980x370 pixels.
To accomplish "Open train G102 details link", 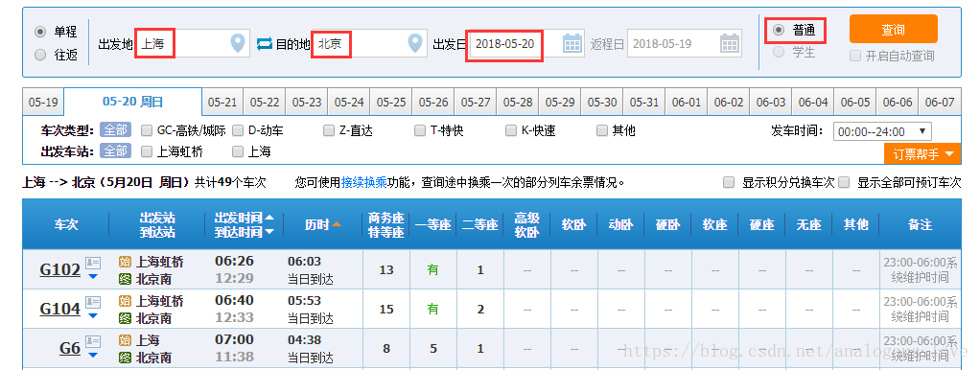I will pos(60,269).
